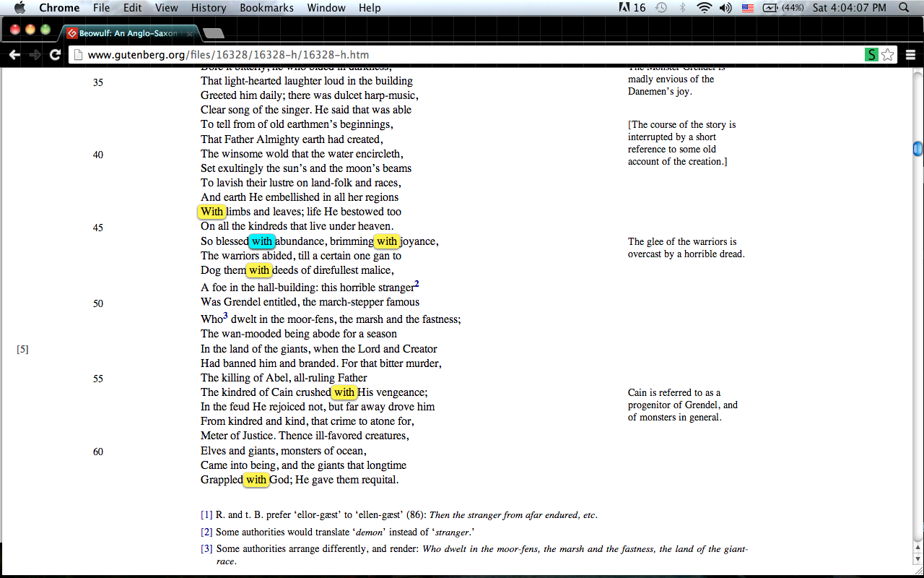Click the Time Machine clock icon

click(661, 8)
